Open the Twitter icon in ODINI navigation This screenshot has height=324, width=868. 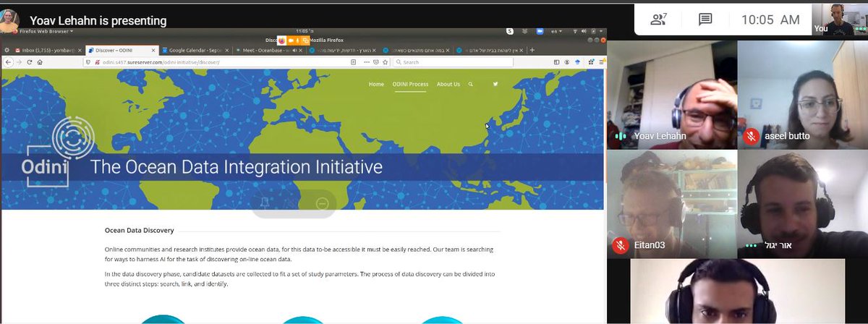pos(495,84)
